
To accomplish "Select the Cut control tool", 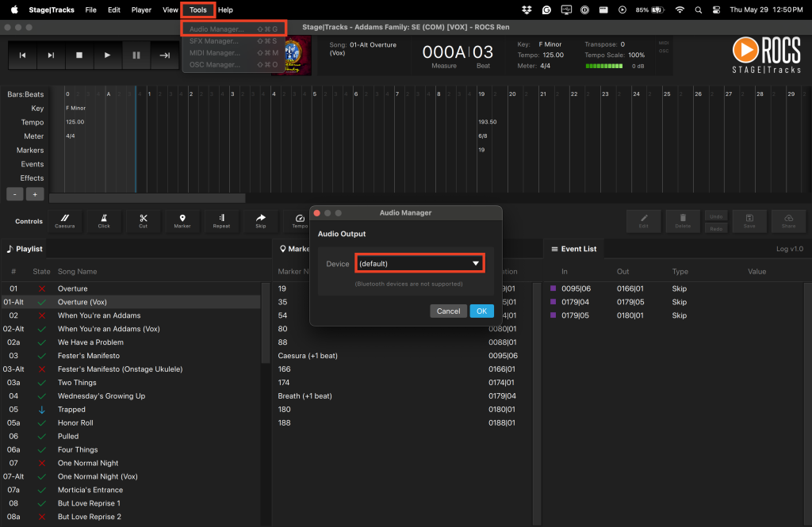I will pyautogui.click(x=144, y=221).
